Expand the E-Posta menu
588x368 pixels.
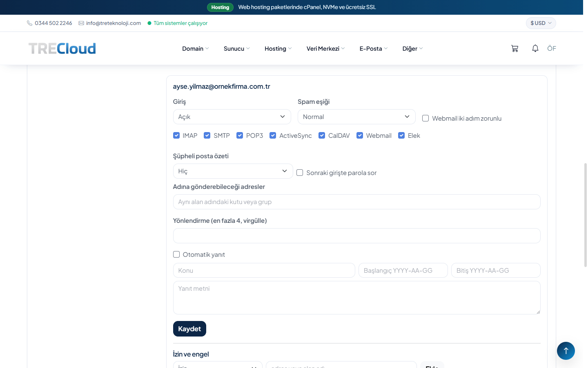374,49
